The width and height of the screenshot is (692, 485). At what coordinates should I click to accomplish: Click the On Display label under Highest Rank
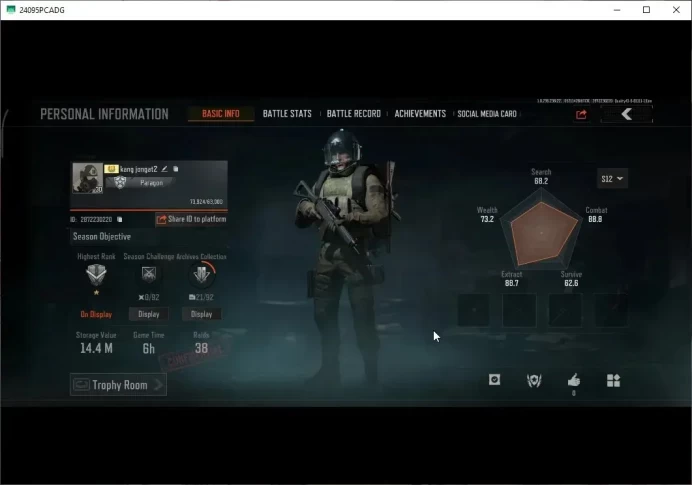pyautogui.click(x=96, y=314)
